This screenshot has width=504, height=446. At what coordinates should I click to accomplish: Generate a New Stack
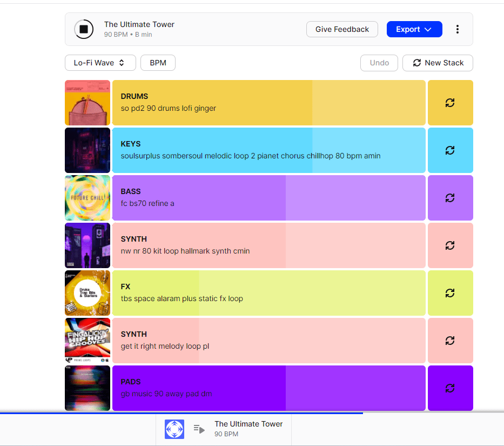click(x=438, y=63)
